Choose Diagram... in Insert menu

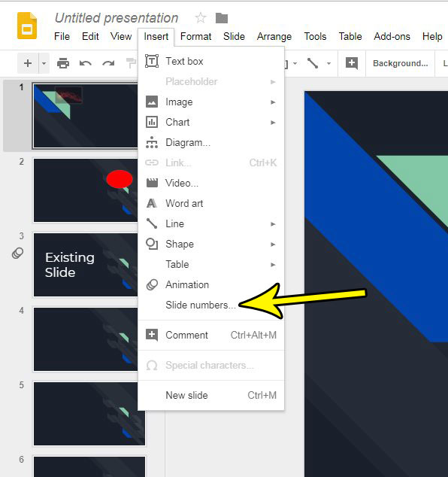tap(211, 143)
